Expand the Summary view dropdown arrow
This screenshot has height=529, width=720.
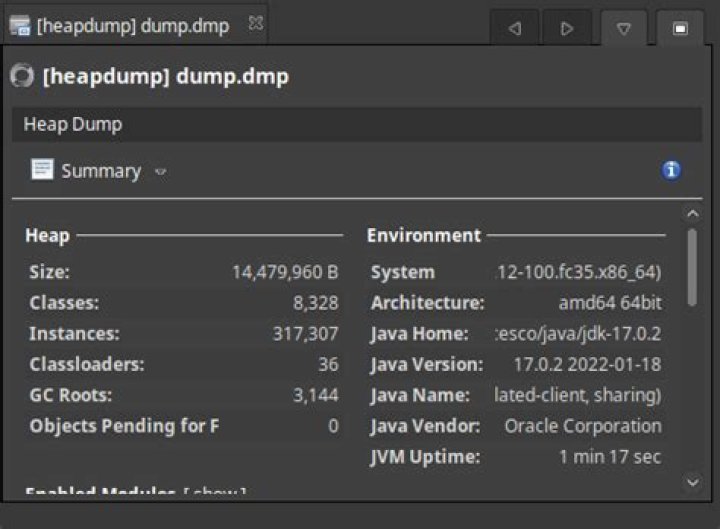click(x=160, y=172)
